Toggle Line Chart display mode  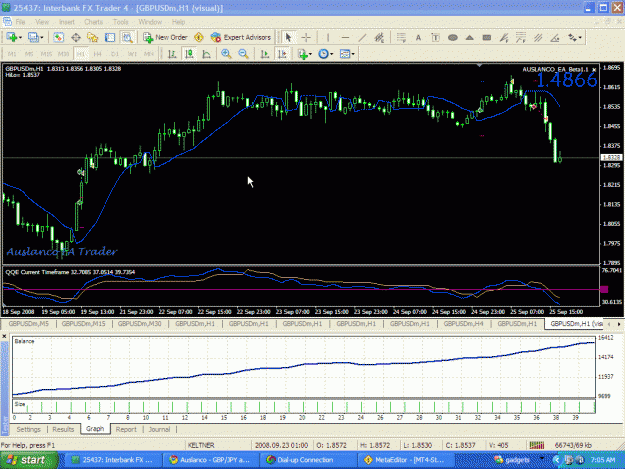(x=206, y=54)
